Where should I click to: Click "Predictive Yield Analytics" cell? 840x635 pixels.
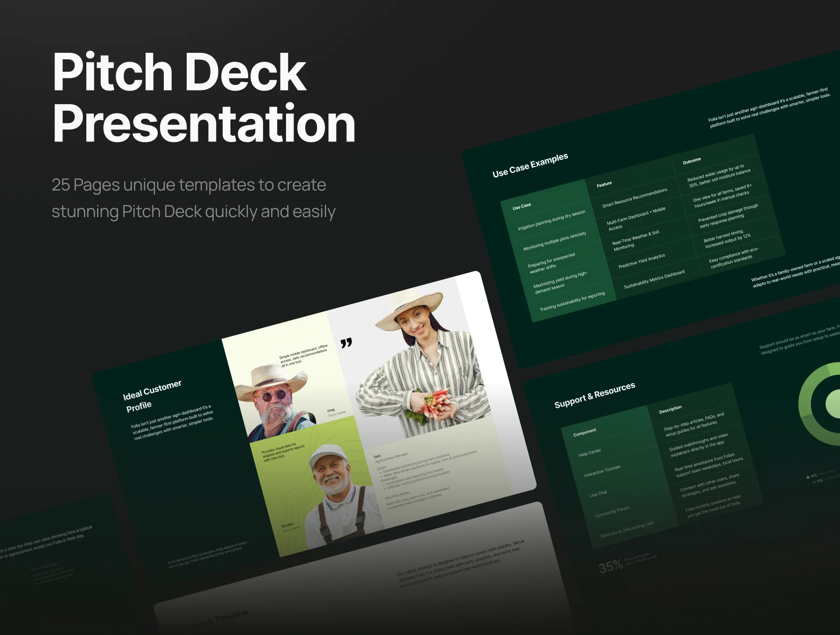click(642, 261)
